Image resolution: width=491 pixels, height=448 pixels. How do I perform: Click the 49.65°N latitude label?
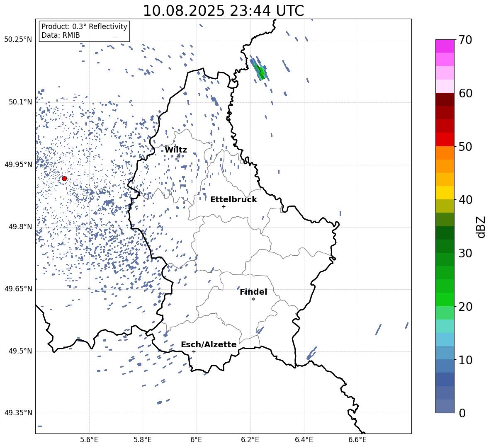pos(18,288)
